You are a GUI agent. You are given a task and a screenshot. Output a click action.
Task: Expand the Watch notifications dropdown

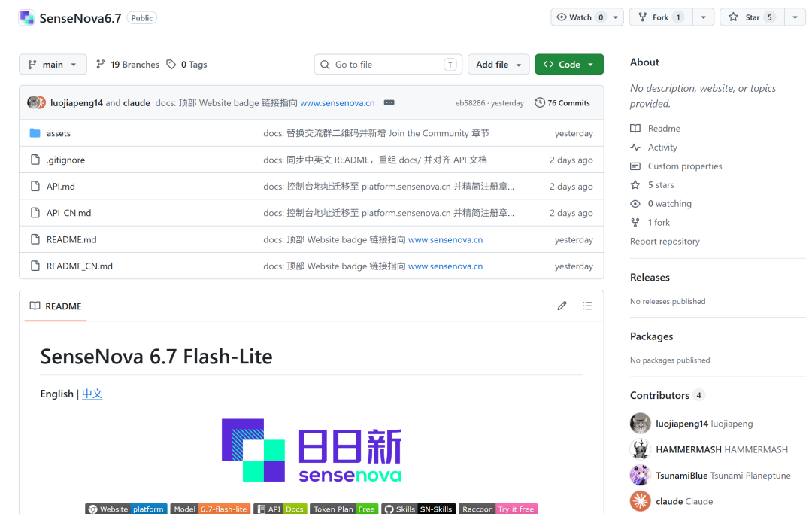pos(586,17)
